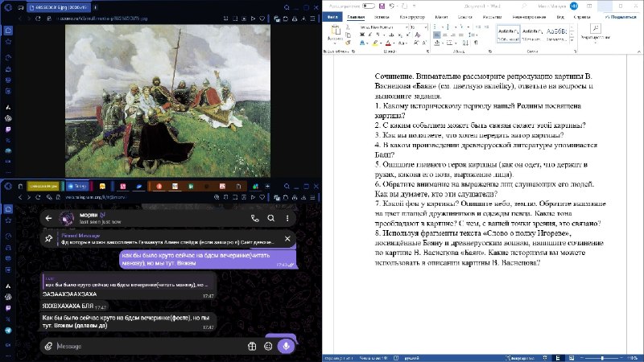Screen dimensions: 644x362
Task: Dismiss the Pinned Message bar
Action: coord(287,238)
